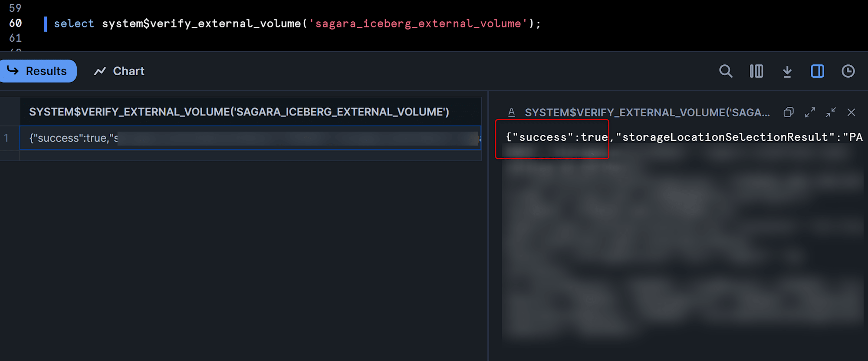The width and height of the screenshot is (868, 361).
Task: Select the result cell starting with {"success":true
Action: 250,138
